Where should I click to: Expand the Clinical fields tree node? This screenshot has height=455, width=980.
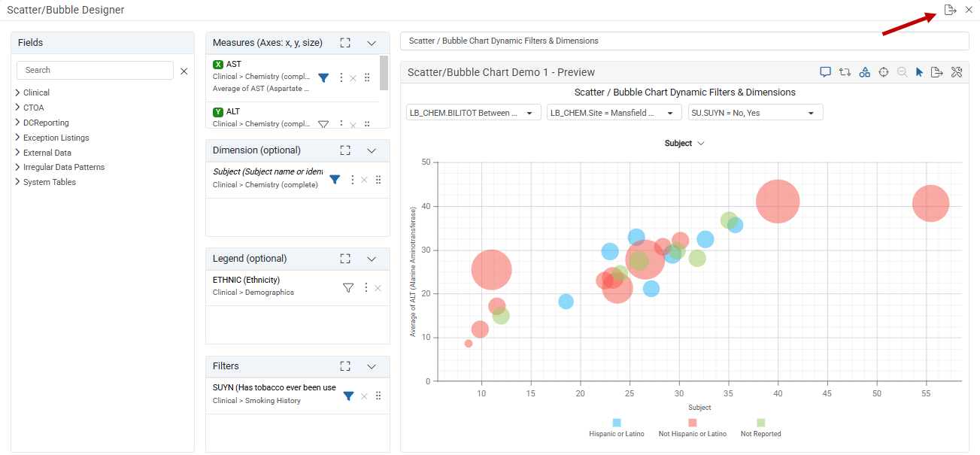tap(17, 93)
